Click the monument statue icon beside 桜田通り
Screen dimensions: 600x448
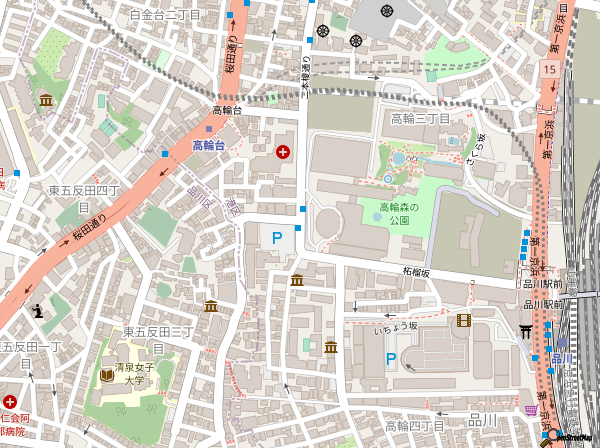37,311
